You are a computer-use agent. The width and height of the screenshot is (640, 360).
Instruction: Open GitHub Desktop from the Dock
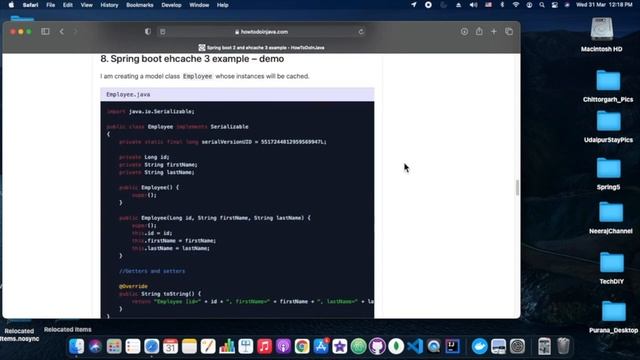coord(377,346)
